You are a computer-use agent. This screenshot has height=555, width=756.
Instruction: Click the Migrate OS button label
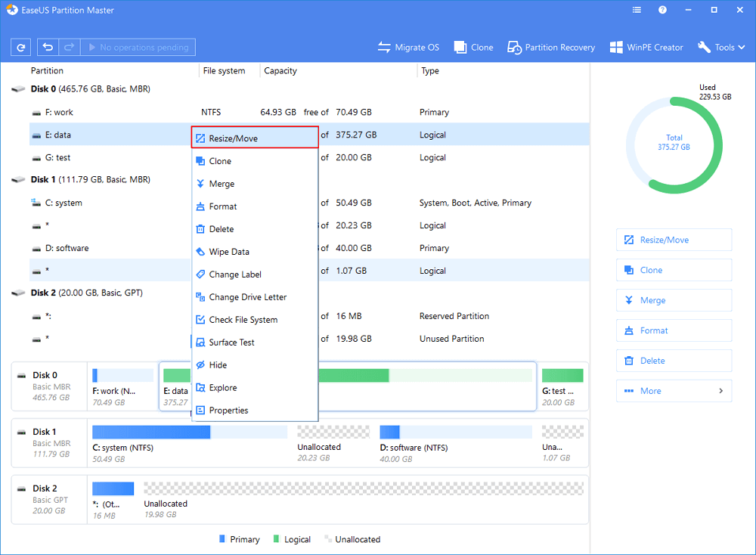[417, 47]
